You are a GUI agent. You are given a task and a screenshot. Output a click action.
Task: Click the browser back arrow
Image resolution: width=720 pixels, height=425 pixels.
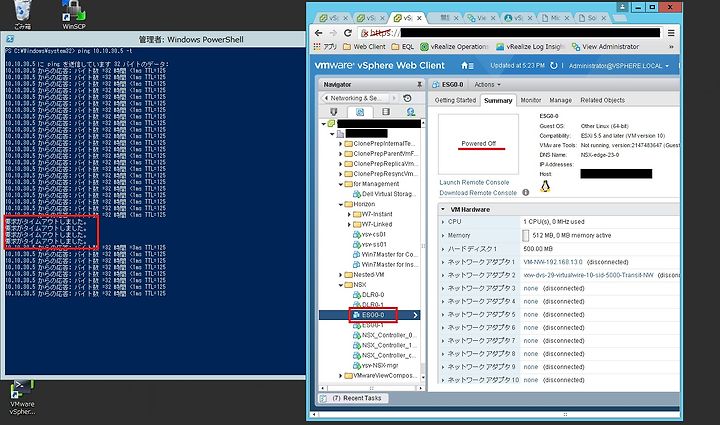pyautogui.click(x=319, y=33)
